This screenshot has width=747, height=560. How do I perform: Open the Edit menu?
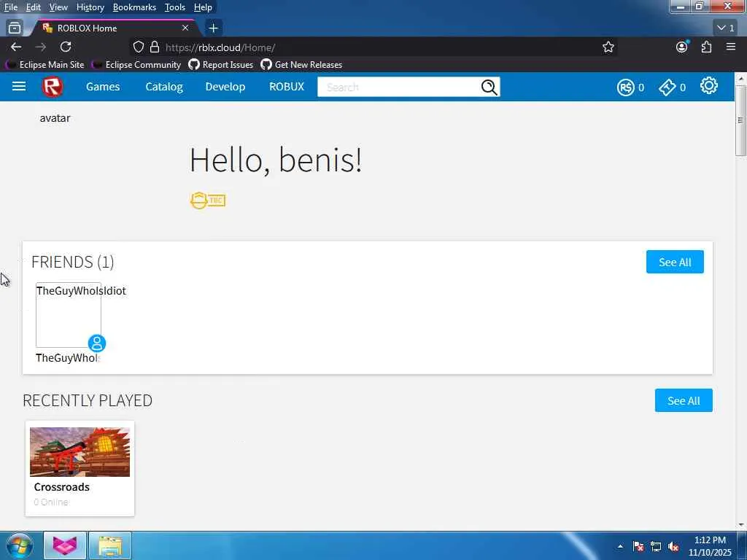pyautogui.click(x=33, y=7)
